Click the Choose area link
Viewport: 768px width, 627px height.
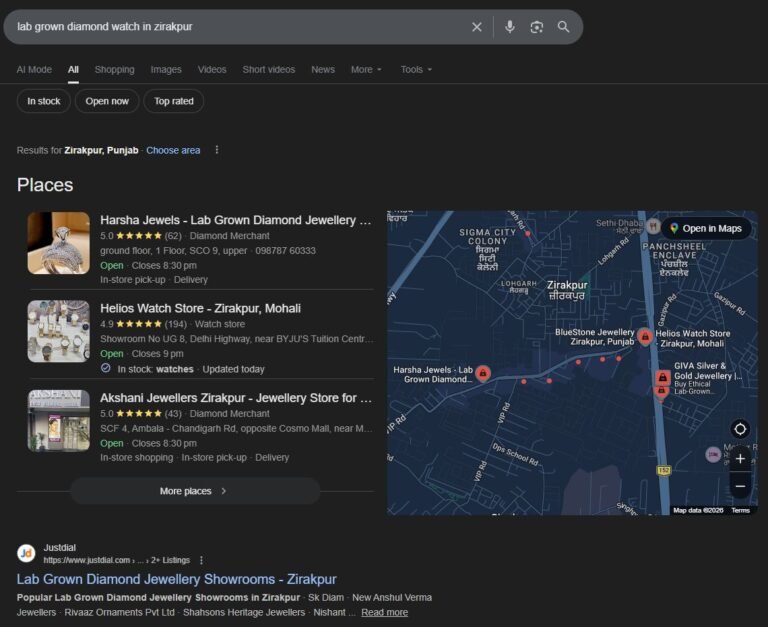pos(173,150)
